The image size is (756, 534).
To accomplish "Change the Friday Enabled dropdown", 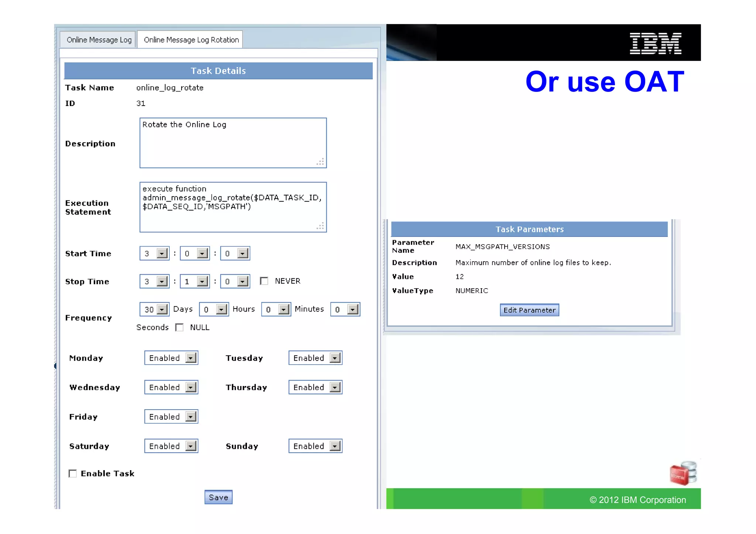I will coord(171,417).
